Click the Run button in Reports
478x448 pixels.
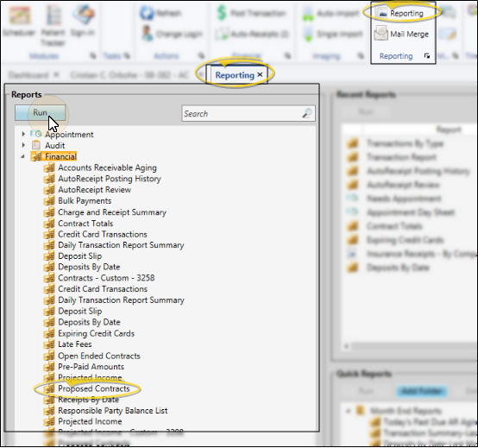click(x=40, y=112)
